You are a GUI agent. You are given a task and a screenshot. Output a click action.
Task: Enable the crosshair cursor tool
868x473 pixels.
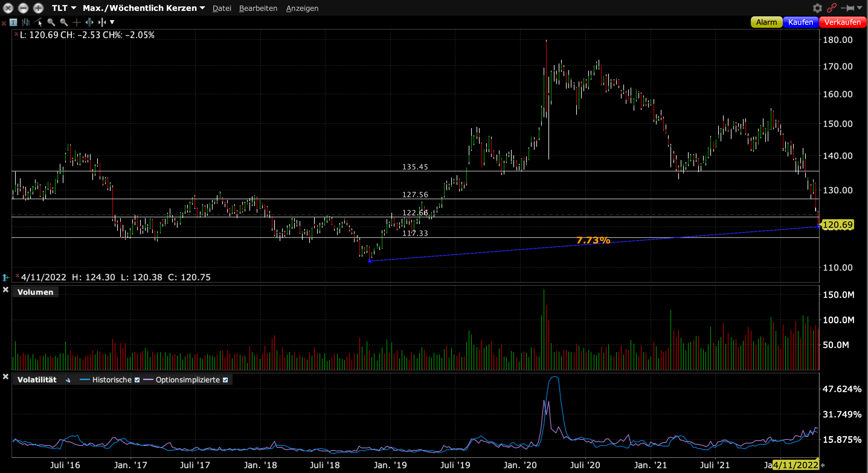point(76,23)
